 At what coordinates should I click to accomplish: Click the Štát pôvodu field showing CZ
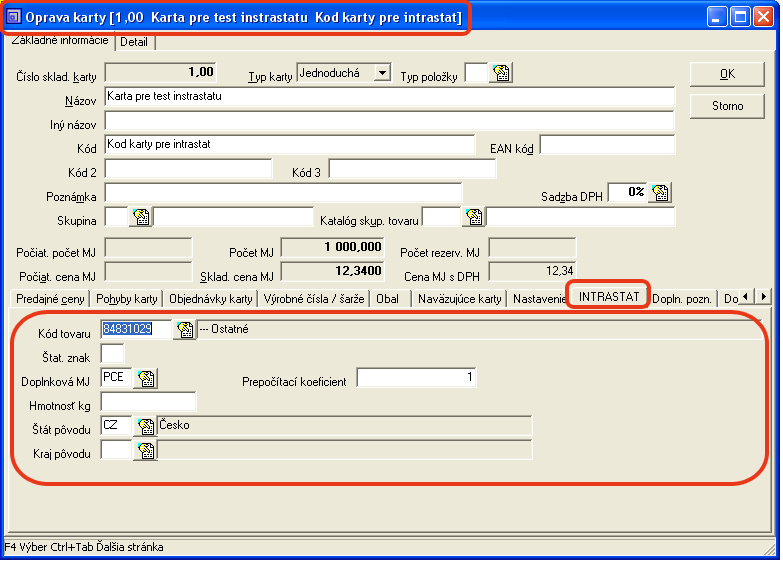click(116, 426)
